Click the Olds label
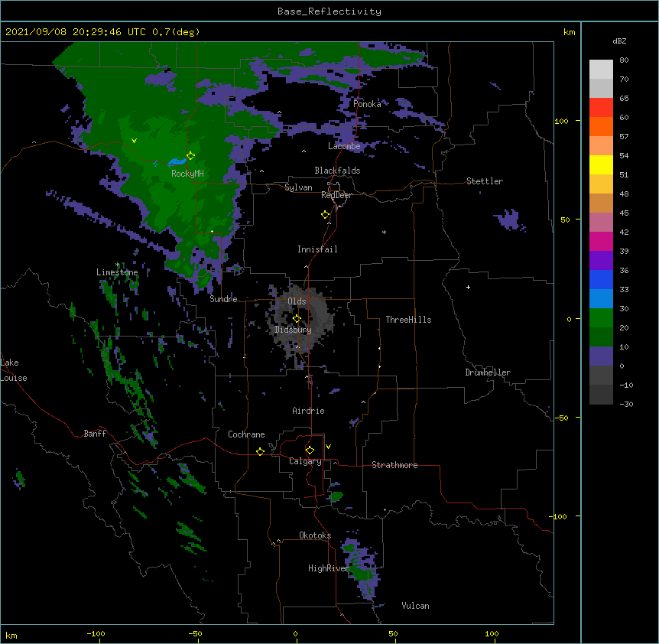This screenshot has width=659, height=644. (297, 301)
